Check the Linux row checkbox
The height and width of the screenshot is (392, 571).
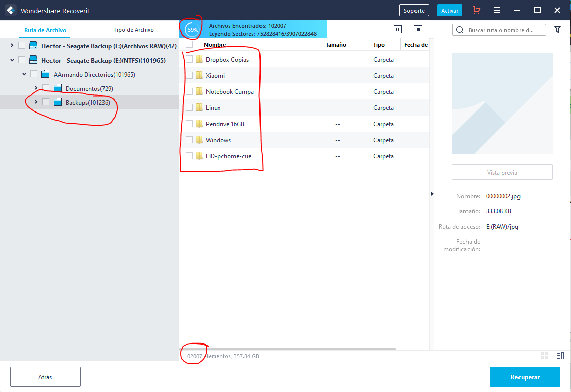(x=189, y=107)
